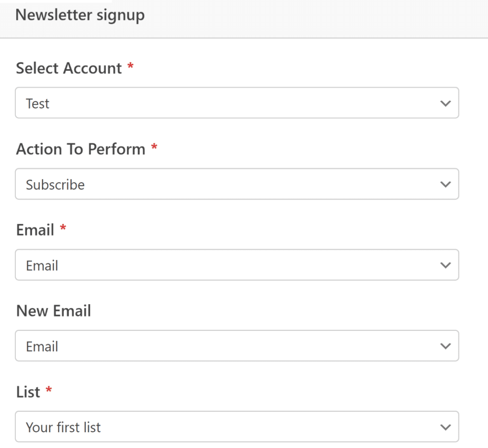Open Action To Perform dropdown showing Subscribe
The image size is (488, 448).
pyautogui.click(x=229, y=184)
